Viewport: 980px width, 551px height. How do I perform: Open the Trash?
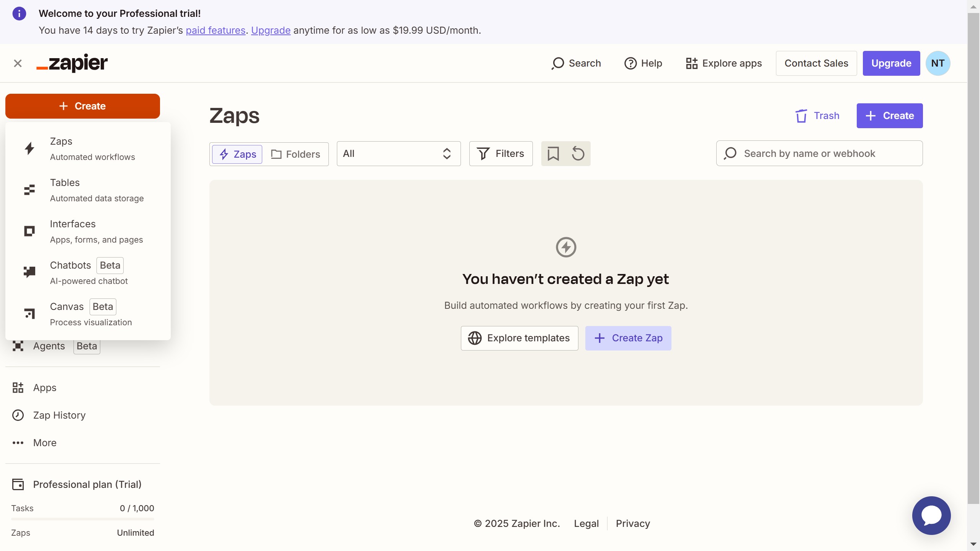[817, 116]
